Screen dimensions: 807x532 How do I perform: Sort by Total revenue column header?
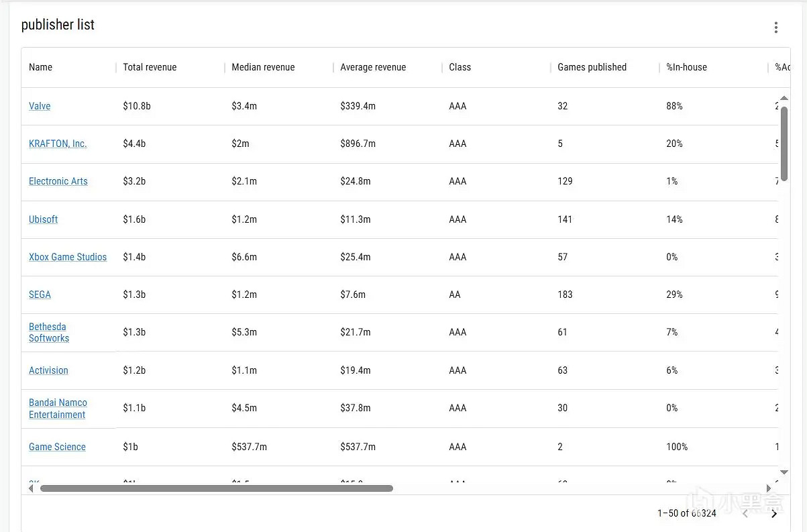pyautogui.click(x=150, y=67)
